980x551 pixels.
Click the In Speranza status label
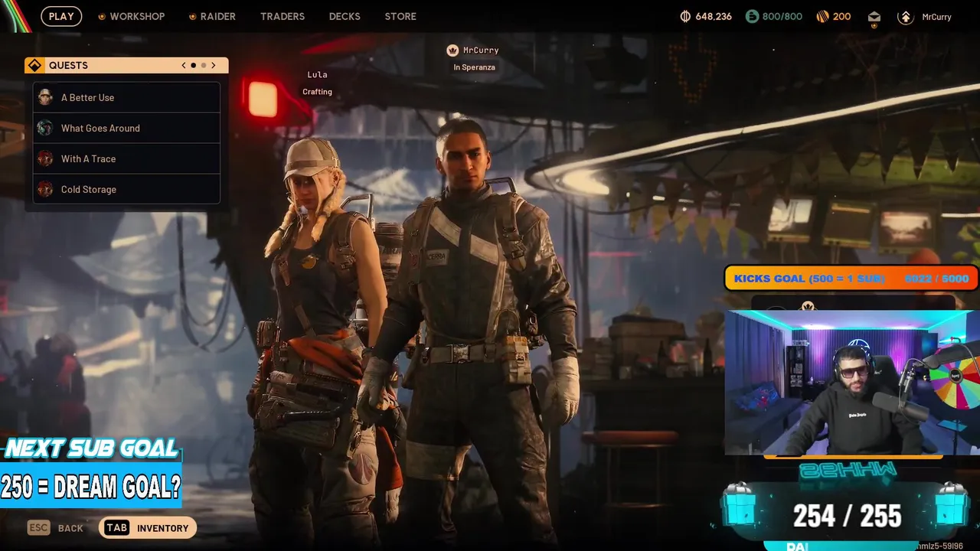(x=474, y=67)
